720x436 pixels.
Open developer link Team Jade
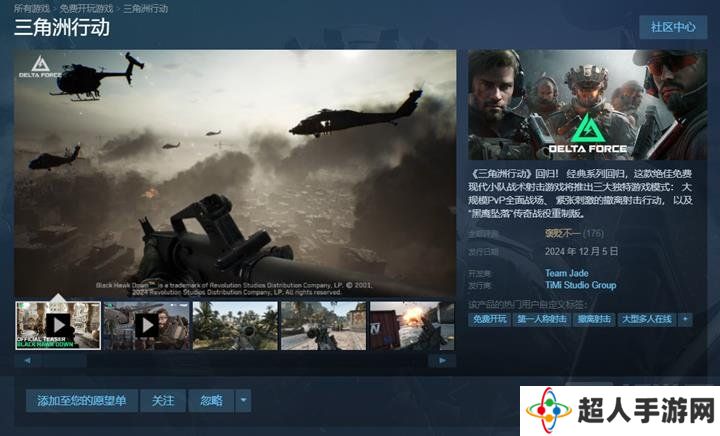[x=567, y=273]
